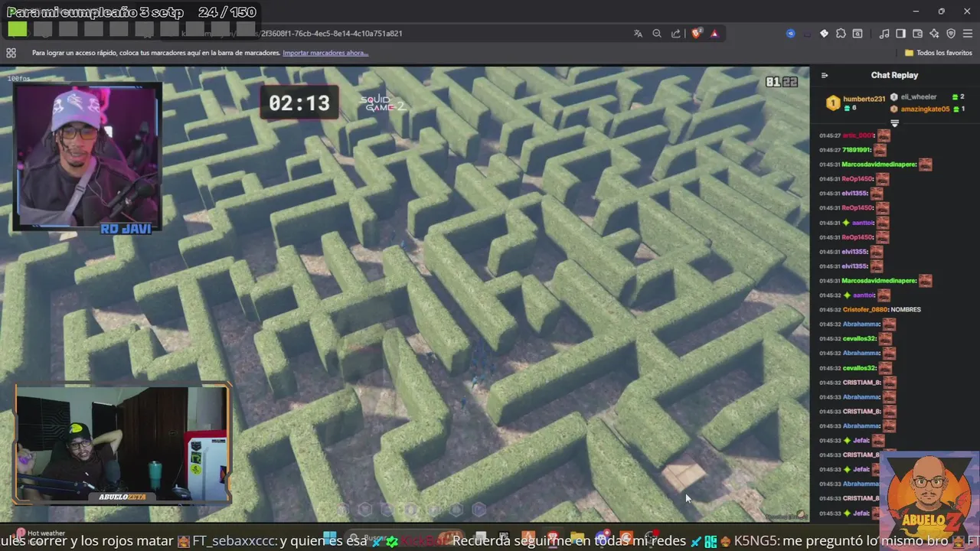Click the 'NOMBRES' chat message text
Image resolution: width=980 pixels, height=551 pixels.
point(906,310)
